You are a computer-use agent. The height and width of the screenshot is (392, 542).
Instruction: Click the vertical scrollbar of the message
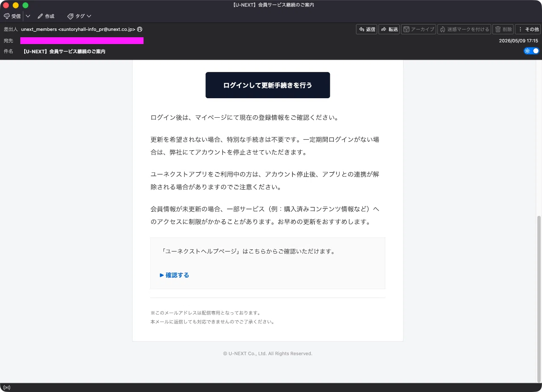pos(539,298)
